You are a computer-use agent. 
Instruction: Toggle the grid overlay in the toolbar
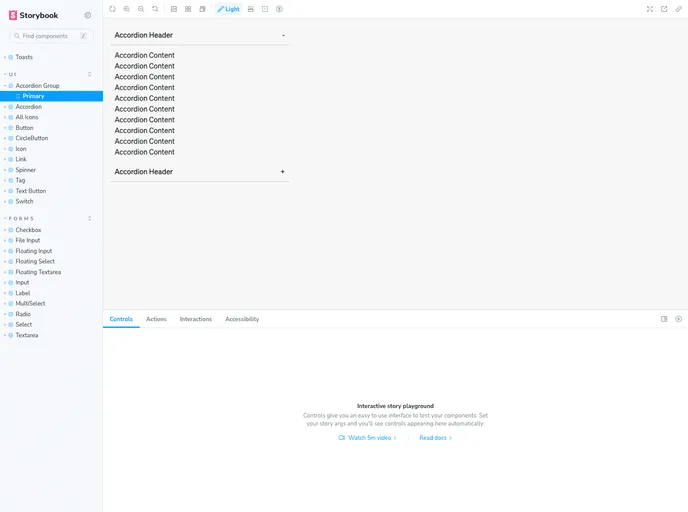pyautogui.click(x=188, y=9)
